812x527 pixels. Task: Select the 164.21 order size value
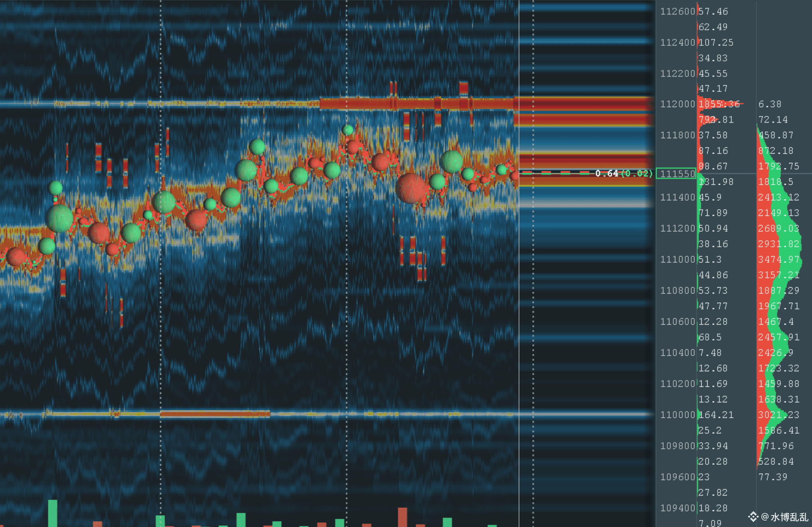pos(716,415)
